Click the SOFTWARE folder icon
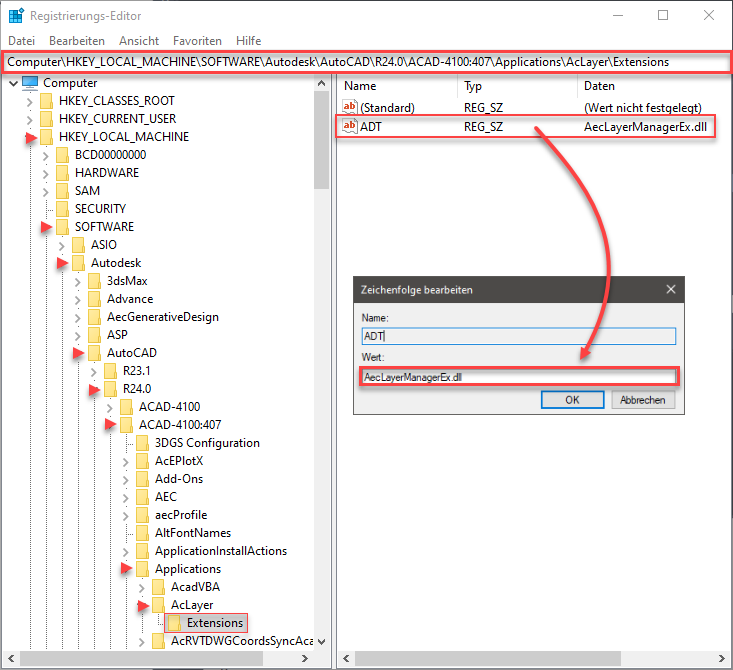The image size is (733, 670). (x=62, y=227)
